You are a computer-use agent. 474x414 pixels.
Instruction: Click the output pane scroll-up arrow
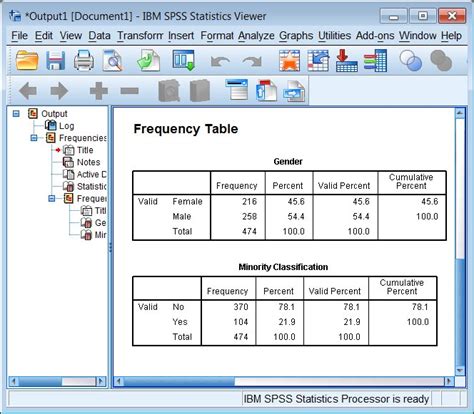click(460, 113)
